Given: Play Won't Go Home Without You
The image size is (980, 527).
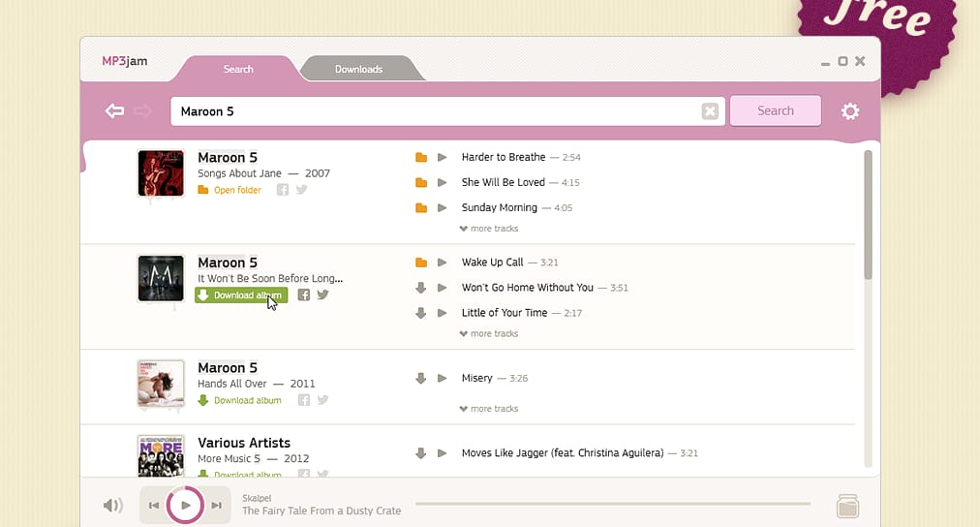Looking at the screenshot, I should click(x=442, y=288).
